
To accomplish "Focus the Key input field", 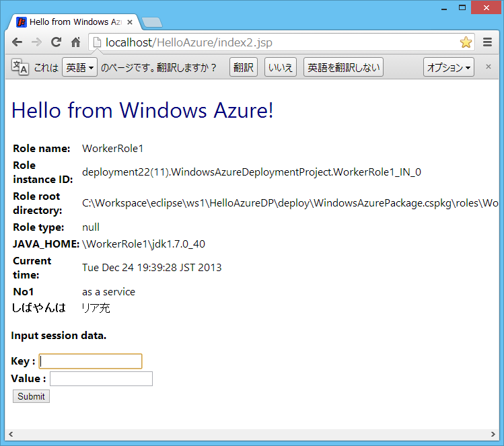I will [90, 361].
